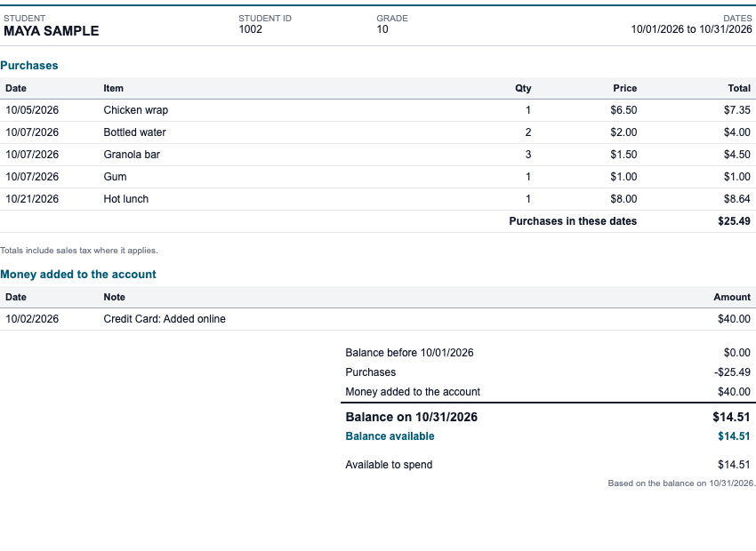
Task: Click the Item column header
Action: [x=113, y=88]
